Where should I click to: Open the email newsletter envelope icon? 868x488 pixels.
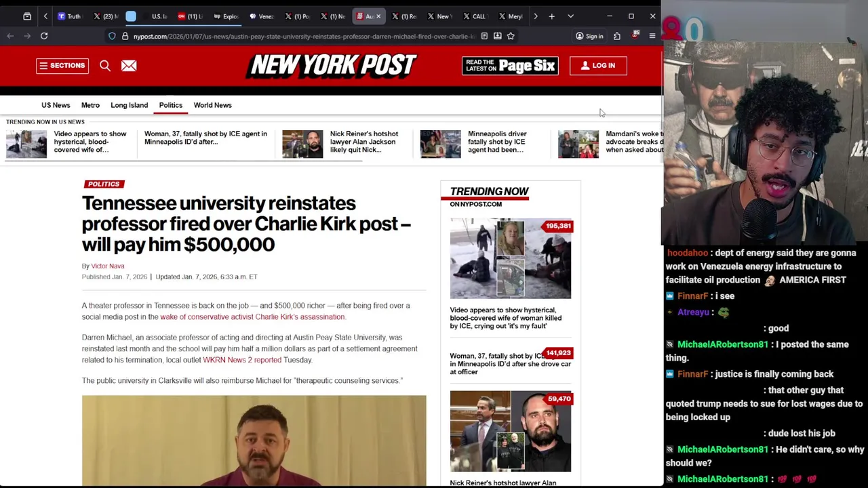(x=129, y=66)
